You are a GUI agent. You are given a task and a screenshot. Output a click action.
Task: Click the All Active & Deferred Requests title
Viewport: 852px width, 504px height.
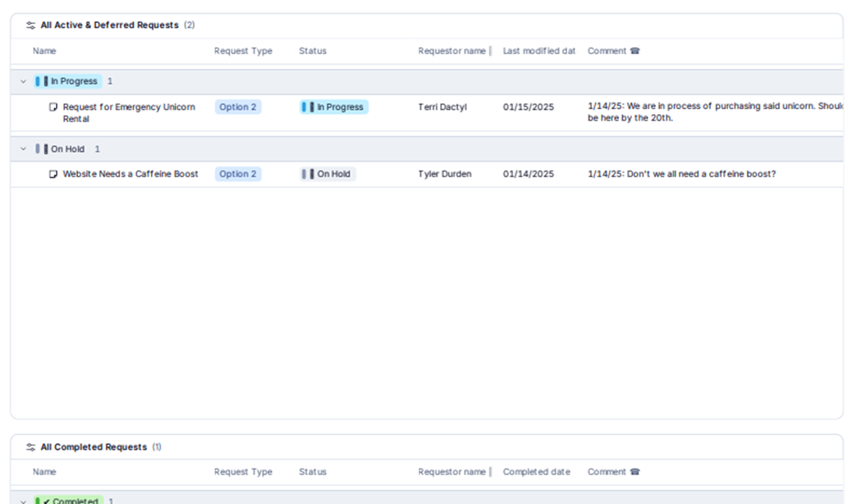point(109,25)
